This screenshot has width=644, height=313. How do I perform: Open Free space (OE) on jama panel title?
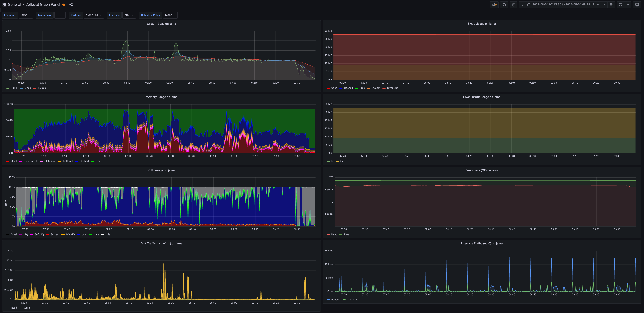pos(481,170)
